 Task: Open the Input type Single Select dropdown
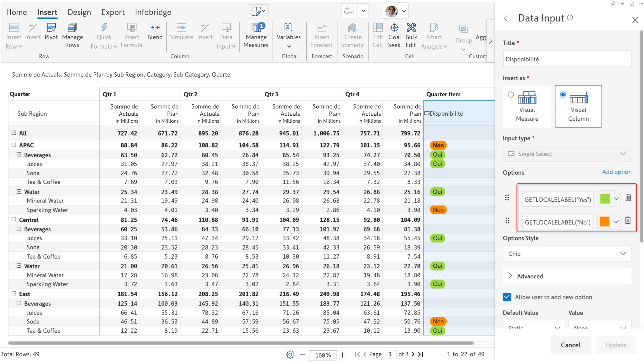(x=567, y=154)
